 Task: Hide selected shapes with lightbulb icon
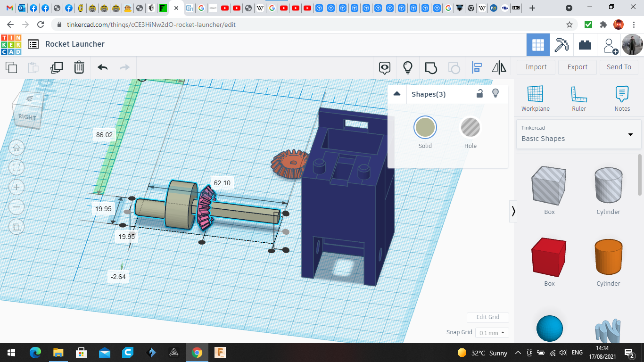[x=495, y=93]
